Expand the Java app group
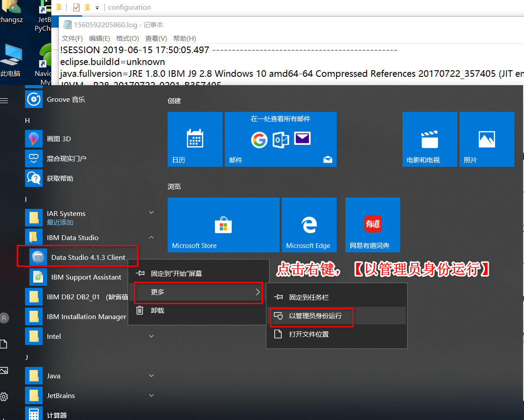This screenshot has width=524, height=420. click(x=151, y=375)
